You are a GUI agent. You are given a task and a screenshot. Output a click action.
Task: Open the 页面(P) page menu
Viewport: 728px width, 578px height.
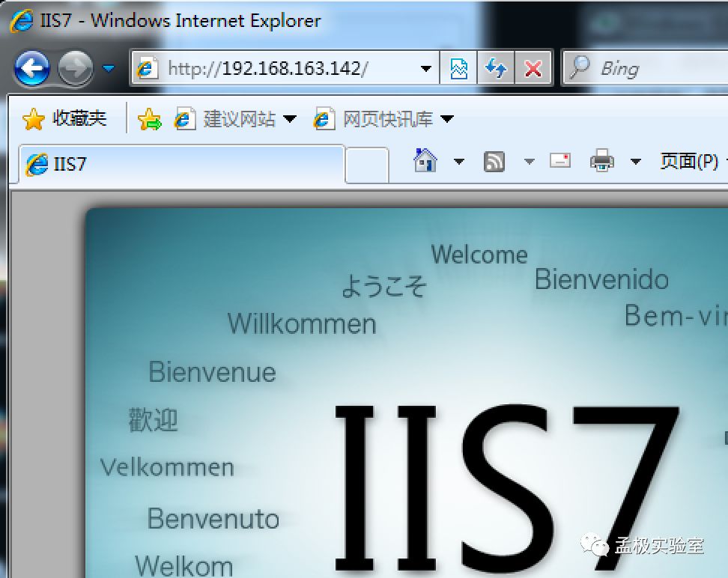coord(688,161)
